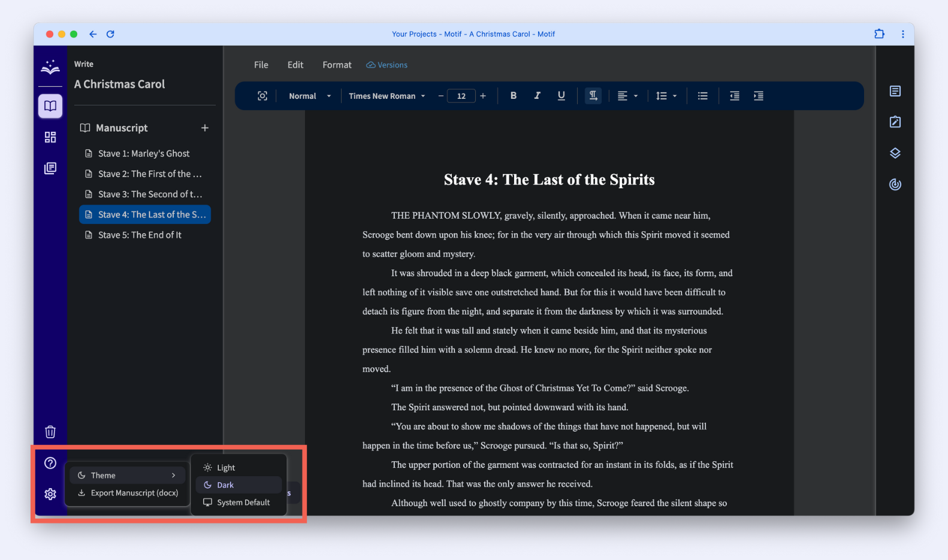Open the Times New Roman font dropdown

point(387,96)
